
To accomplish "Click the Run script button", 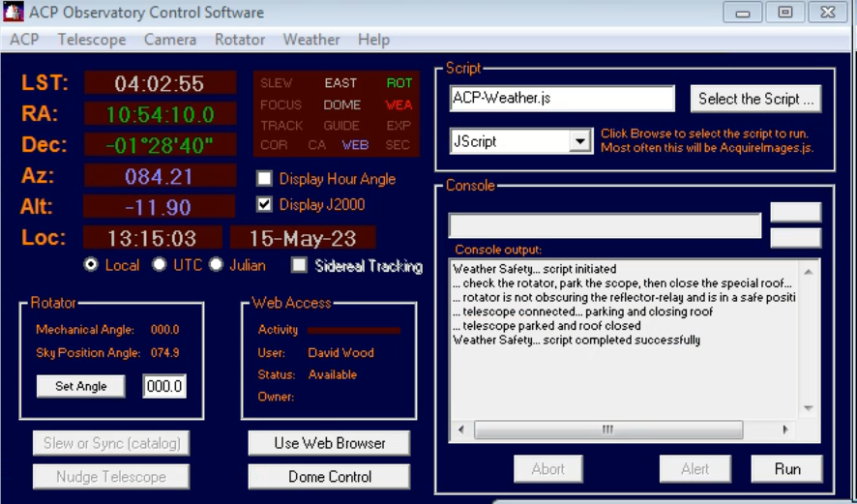I will [x=787, y=469].
